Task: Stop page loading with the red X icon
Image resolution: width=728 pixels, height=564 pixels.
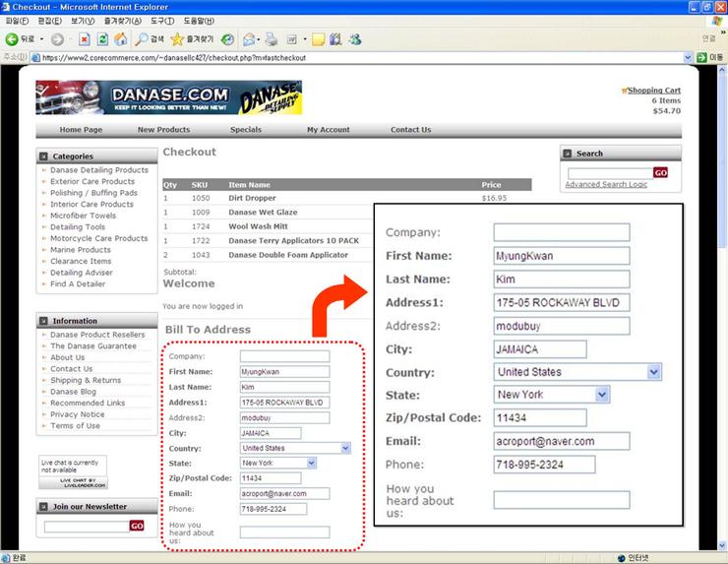Action: pos(84,39)
